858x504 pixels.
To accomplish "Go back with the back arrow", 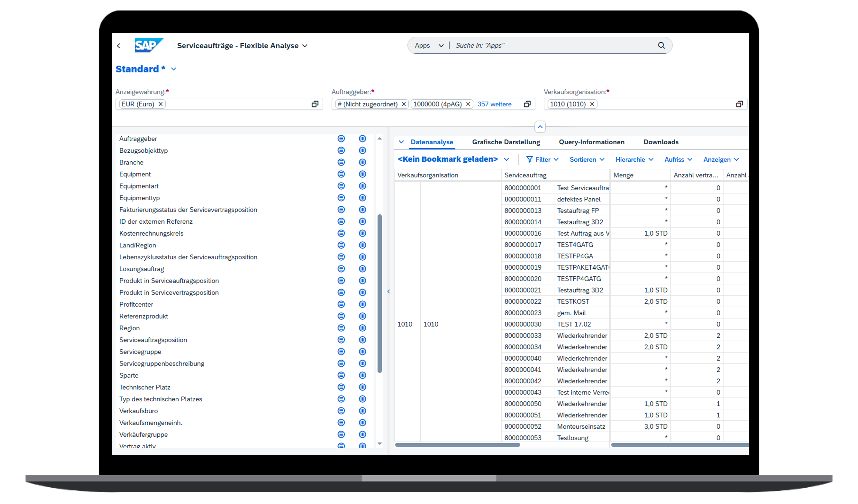I will click(x=119, y=46).
